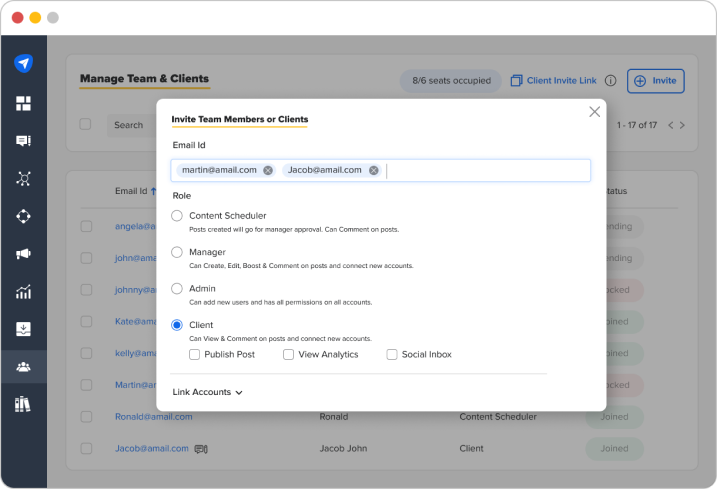Open the dashboard grid icon in sidebar

pos(23,103)
